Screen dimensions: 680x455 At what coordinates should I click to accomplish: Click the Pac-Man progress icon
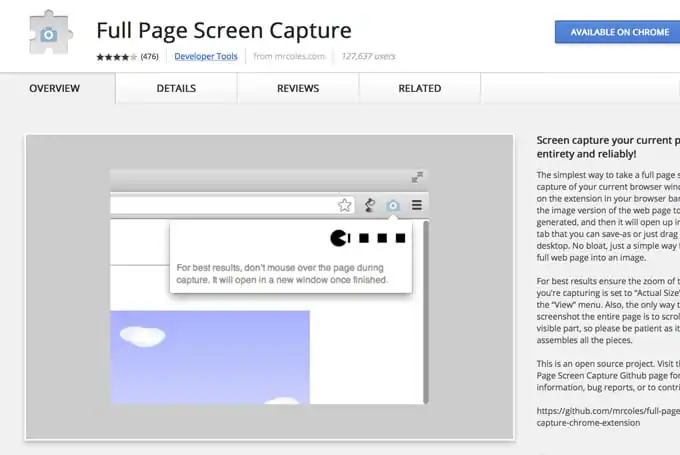coord(339,238)
